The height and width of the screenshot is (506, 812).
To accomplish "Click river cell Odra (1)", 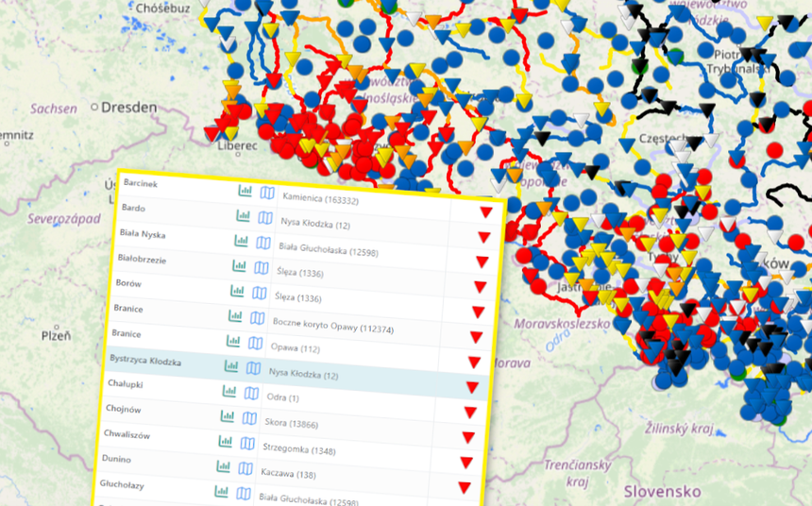I will 282,397.
